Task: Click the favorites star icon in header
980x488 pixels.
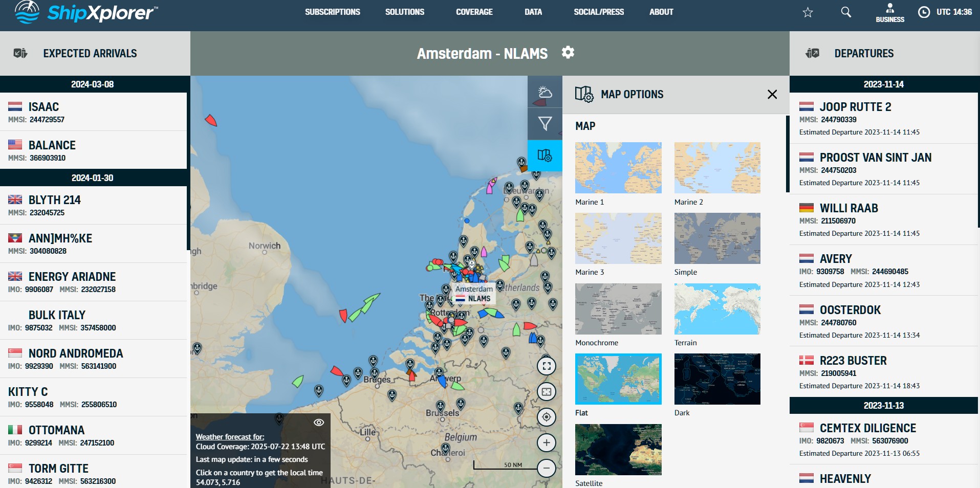Action: click(x=808, y=12)
